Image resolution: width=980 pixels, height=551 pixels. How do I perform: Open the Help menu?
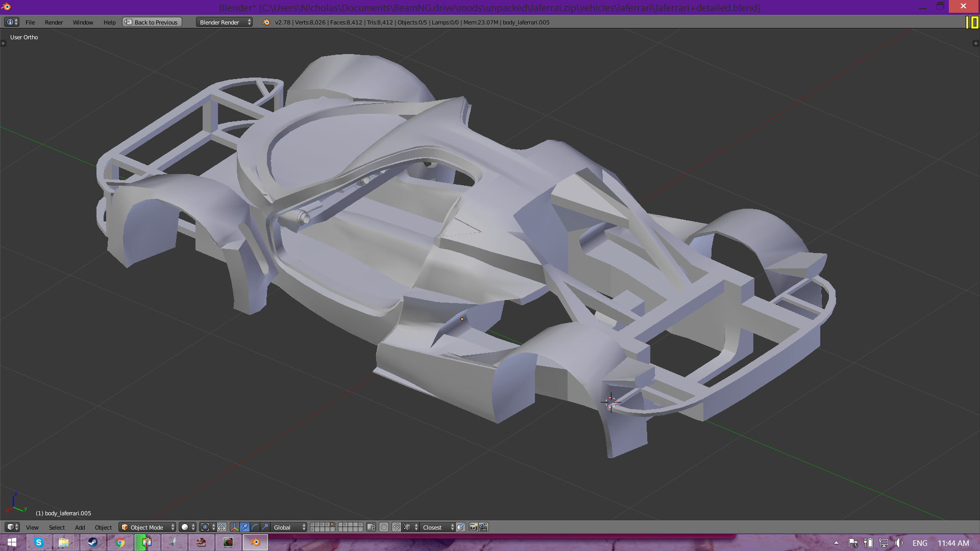point(109,22)
